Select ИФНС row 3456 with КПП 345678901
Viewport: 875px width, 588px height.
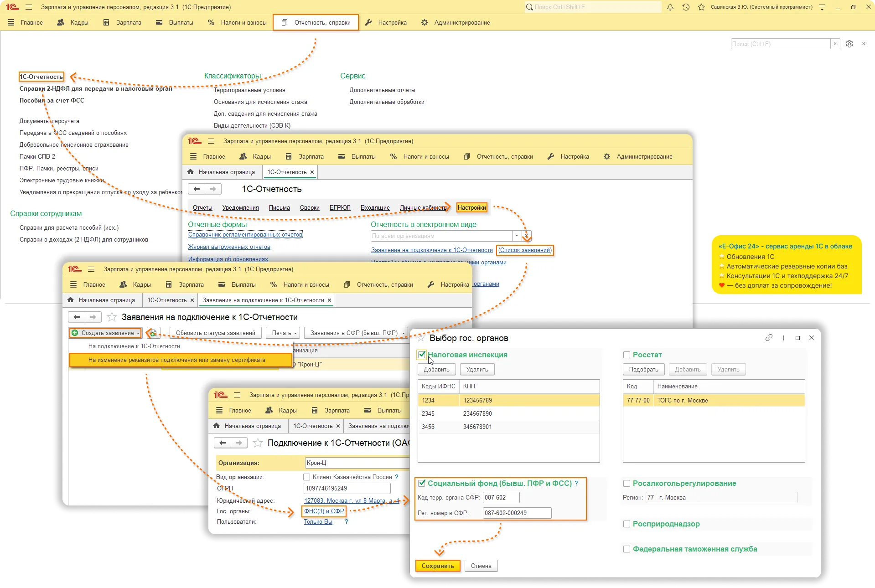(x=508, y=427)
